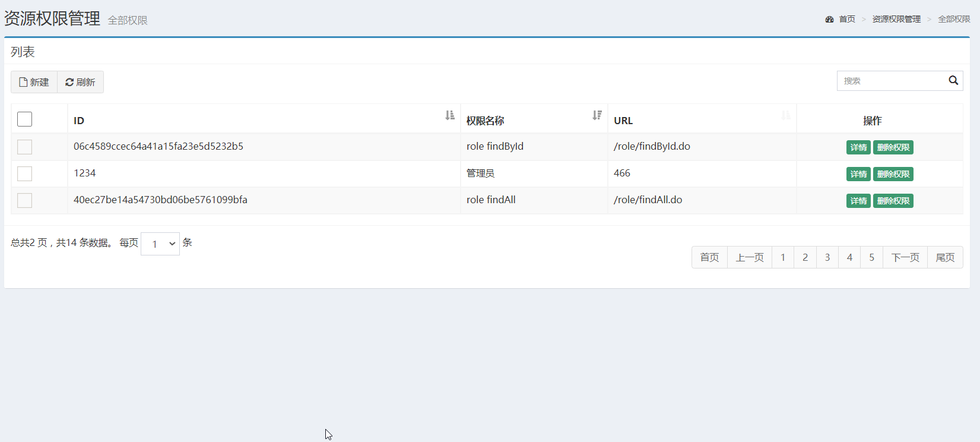Click the 列表 panel title
The width and height of the screenshot is (980, 442).
(23, 52)
